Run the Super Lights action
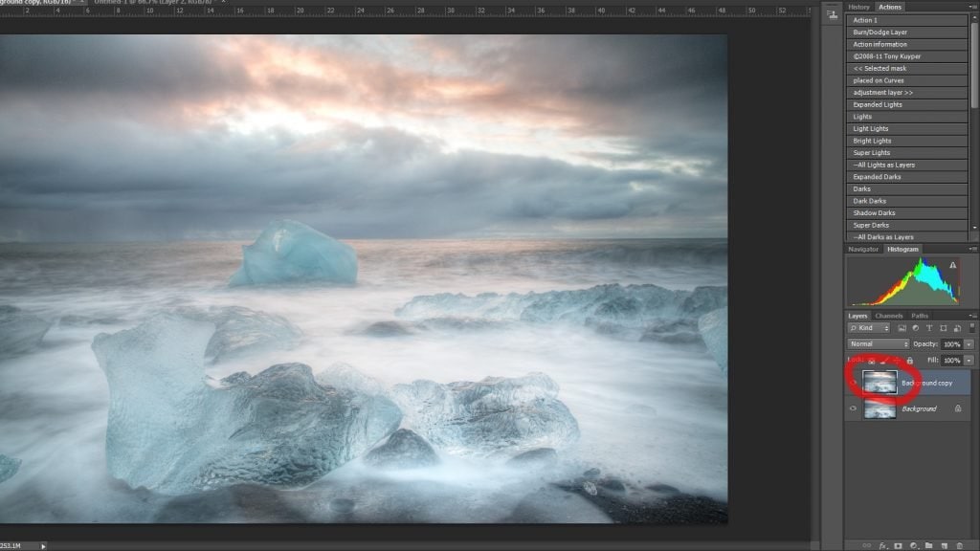Screen dimensions: 980x551 (906, 152)
